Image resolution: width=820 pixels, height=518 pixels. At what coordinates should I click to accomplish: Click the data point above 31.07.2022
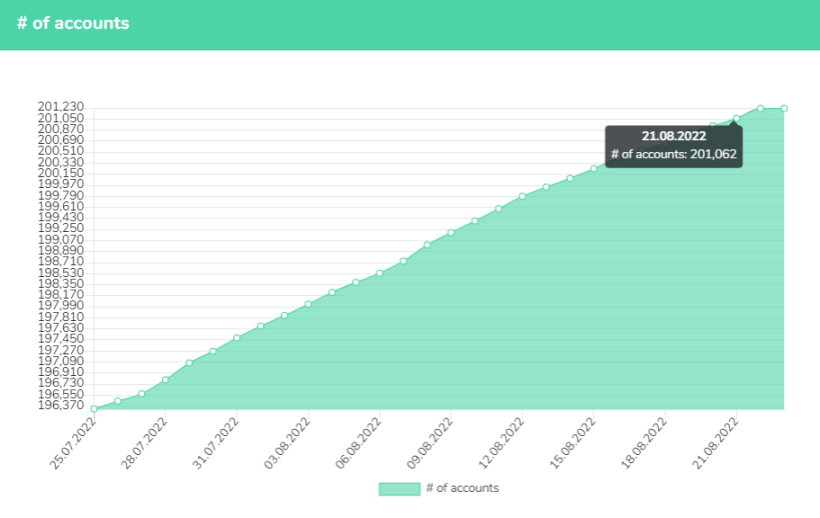tap(237, 338)
